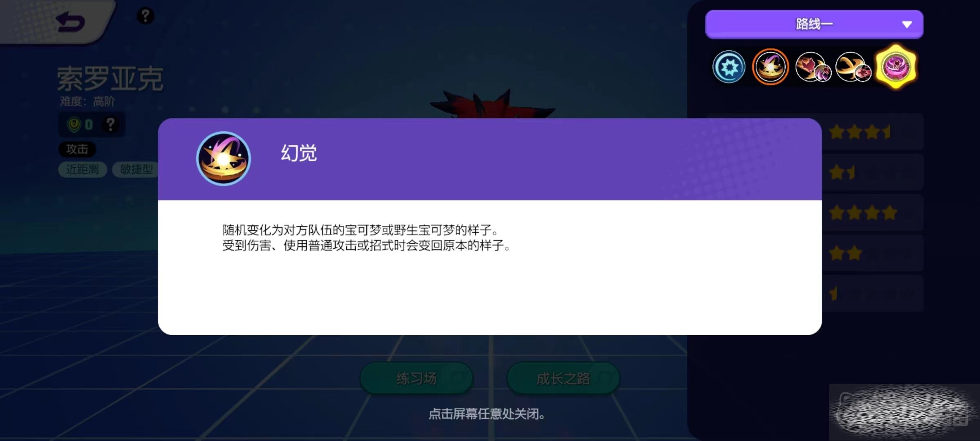
Task: Select the golden Unite move icon
Action: (x=895, y=67)
